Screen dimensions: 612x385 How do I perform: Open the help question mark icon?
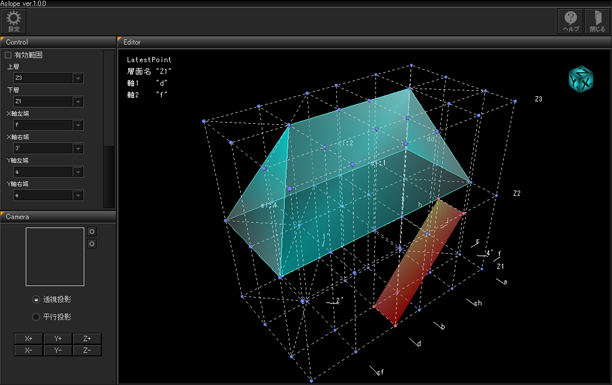571,21
